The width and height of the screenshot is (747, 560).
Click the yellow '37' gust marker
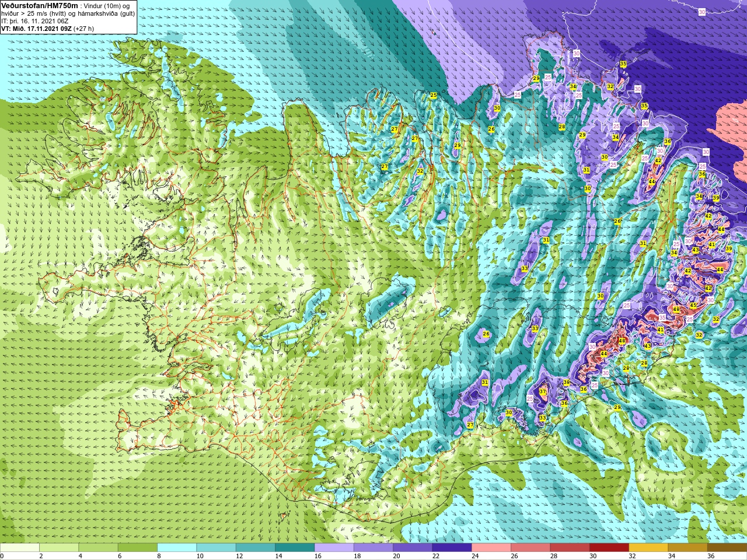click(543, 392)
